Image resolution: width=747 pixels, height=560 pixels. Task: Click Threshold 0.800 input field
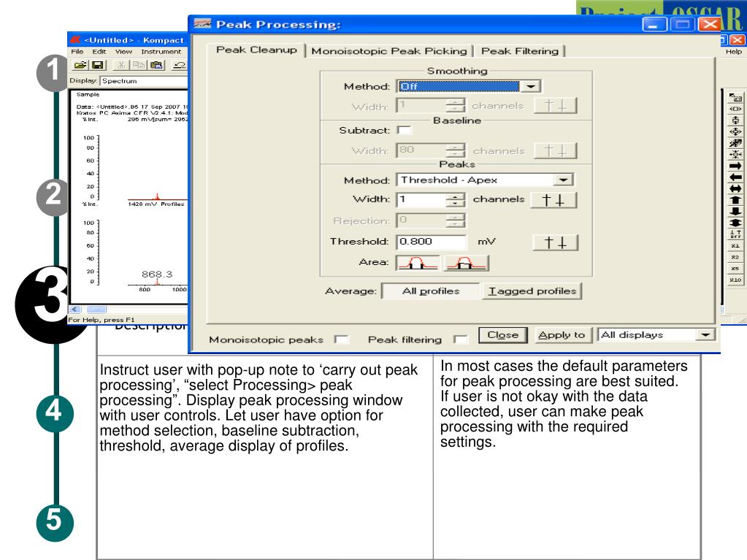(x=431, y=242)
